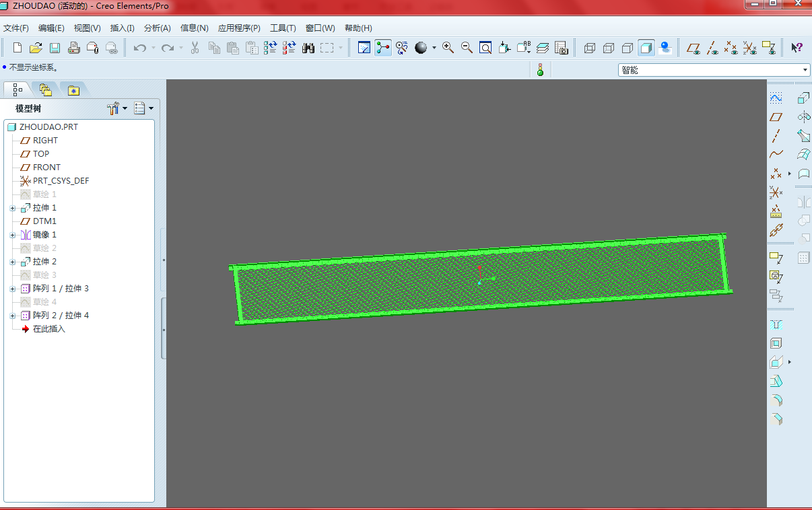The height and width of the screenshot is (510, 812).
Task: Select the Hole feature tool
Action: click(776, 324)
